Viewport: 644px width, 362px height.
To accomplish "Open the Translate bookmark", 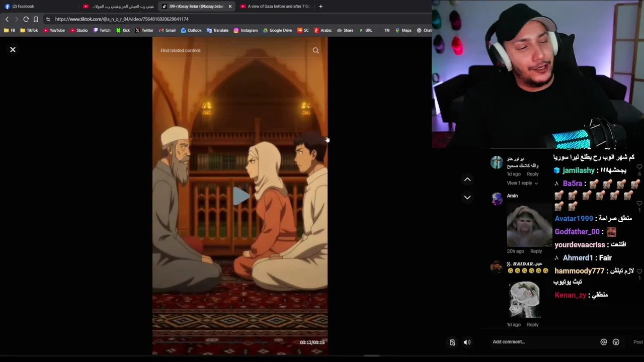I will (x=217, y=30).
